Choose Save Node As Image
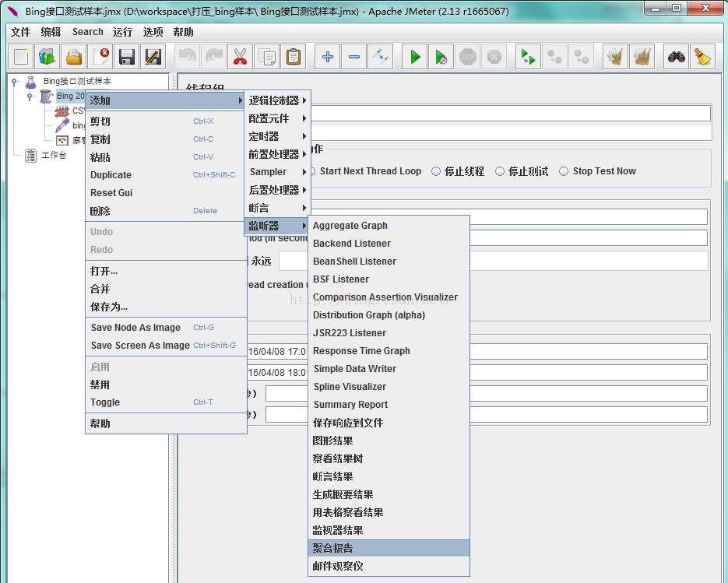Screen dimensions: 728x583 [x=166, y=327]
